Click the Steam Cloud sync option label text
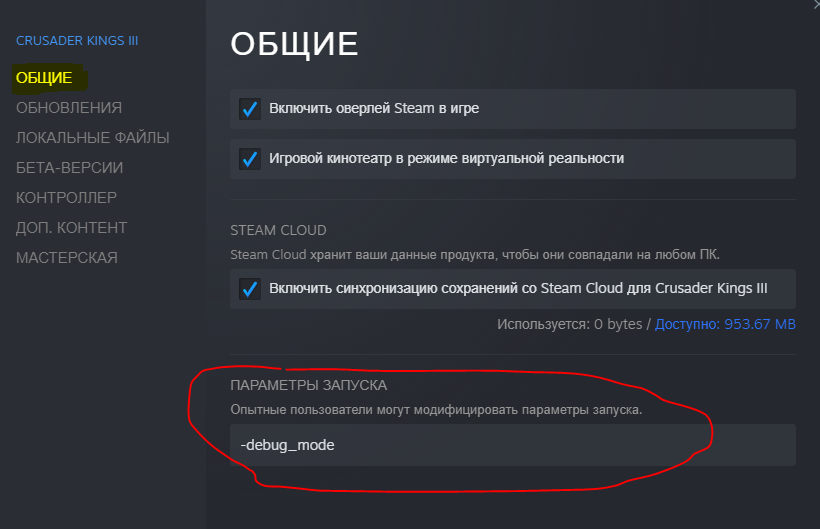820x529 pixels. pos(518,288)
